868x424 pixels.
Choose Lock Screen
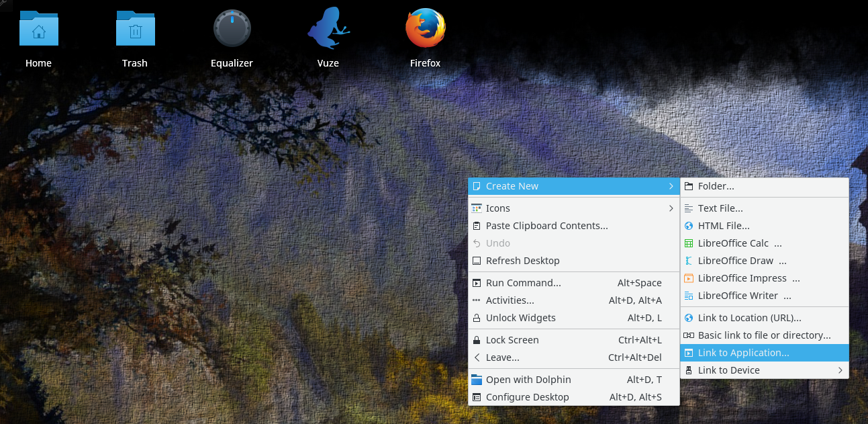(574, 340)
